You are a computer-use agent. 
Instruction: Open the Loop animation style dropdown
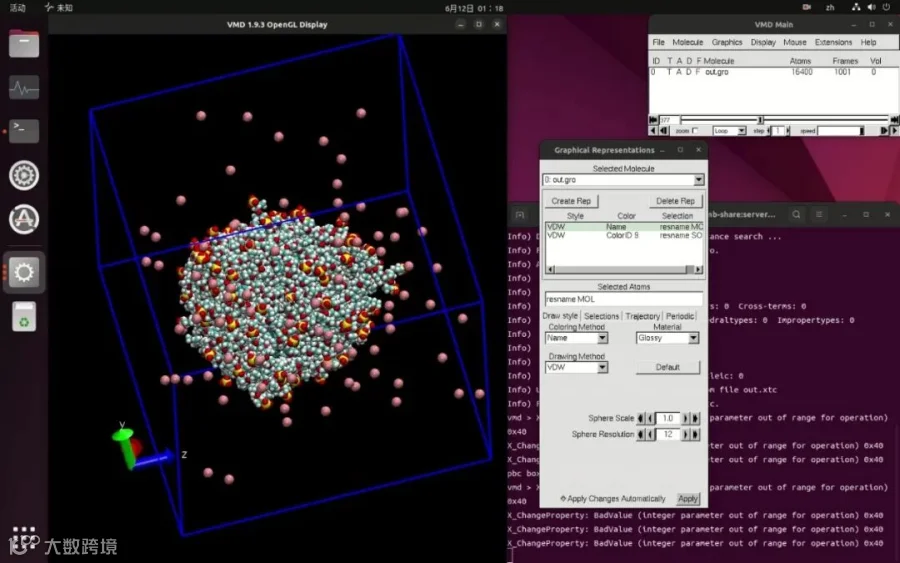tap(729, 131)
